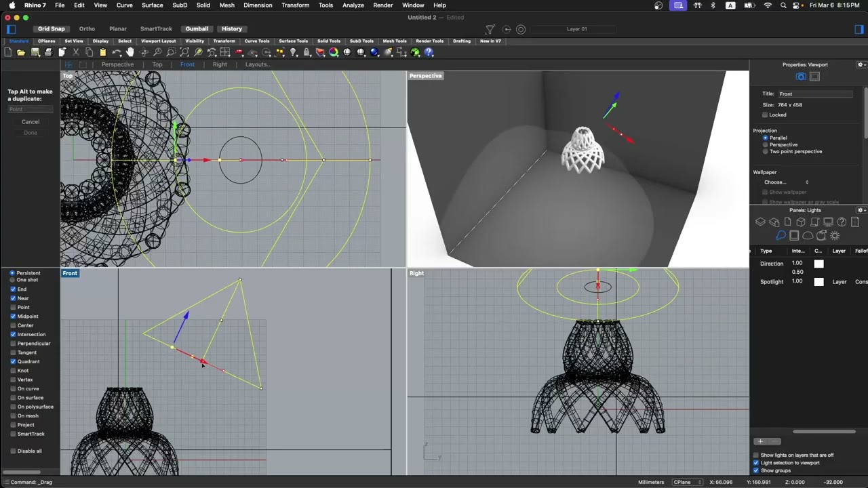Open the Layouts... viewport tab menu
Screen dimensions: 868x488
pyautogui.click(x=258, y=64)
